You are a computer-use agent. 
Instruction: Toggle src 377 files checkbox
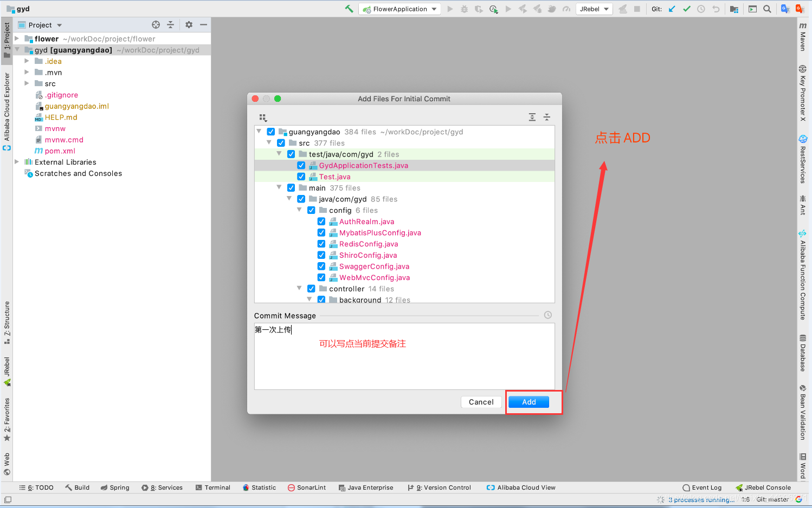[281, 143]
